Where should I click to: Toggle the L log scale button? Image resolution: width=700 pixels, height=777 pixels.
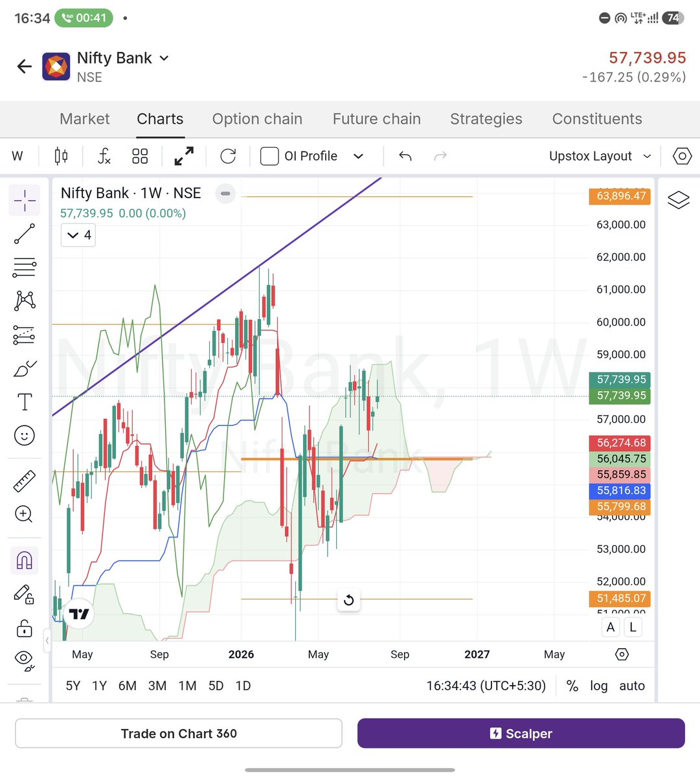[633, 627]
